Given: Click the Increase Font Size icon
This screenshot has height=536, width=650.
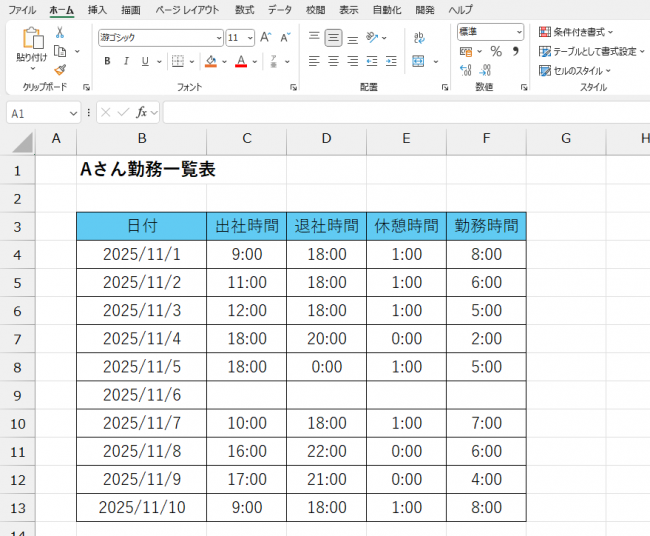Looking at the screenshot, I should pos(265,37).
